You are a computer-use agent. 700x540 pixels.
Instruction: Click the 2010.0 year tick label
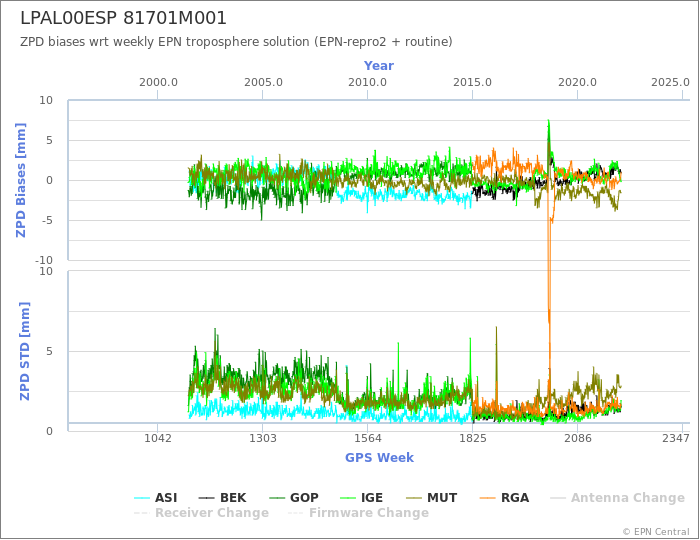367,83
